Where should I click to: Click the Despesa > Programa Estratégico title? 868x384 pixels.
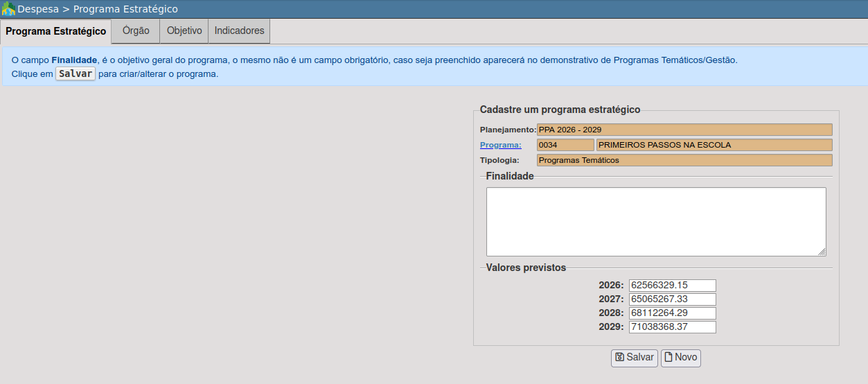pos(98,9)
